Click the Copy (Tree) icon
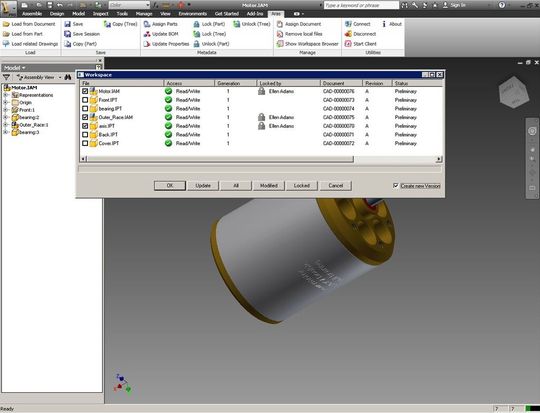540x413 pixels. click(107, 24)
